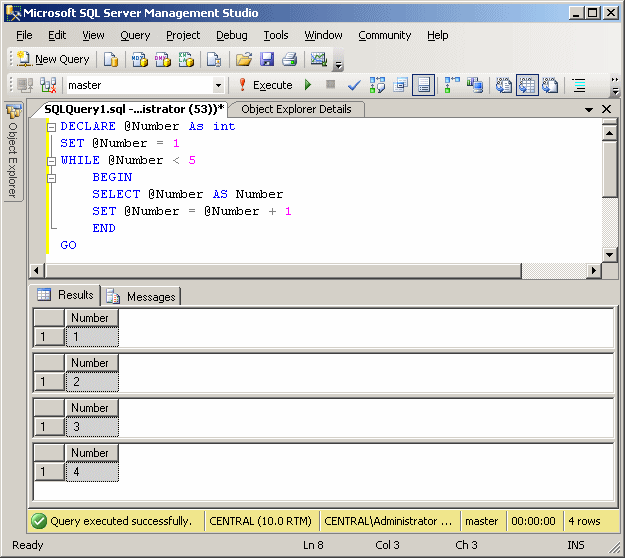625x558 pixels.
Task: Click the Connect icon in SQL toolbar
Action: [25, 85]
